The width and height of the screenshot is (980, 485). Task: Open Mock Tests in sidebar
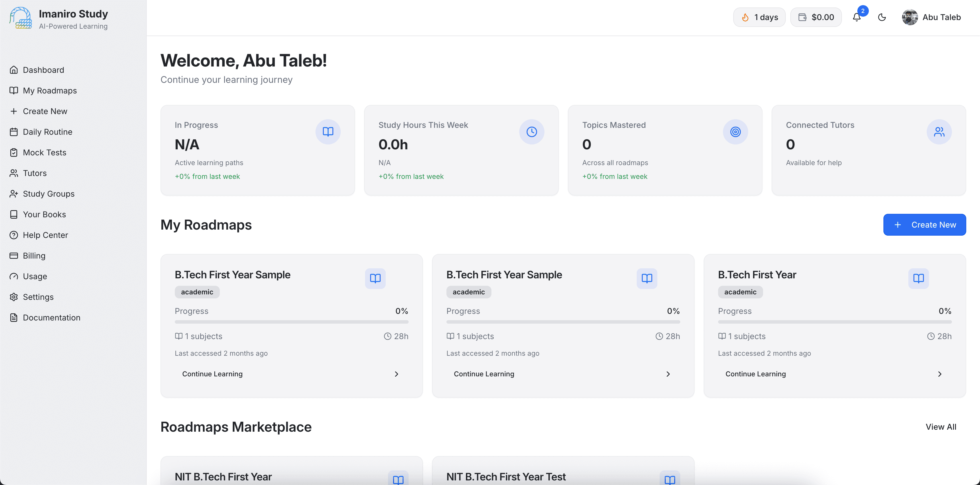44,152
